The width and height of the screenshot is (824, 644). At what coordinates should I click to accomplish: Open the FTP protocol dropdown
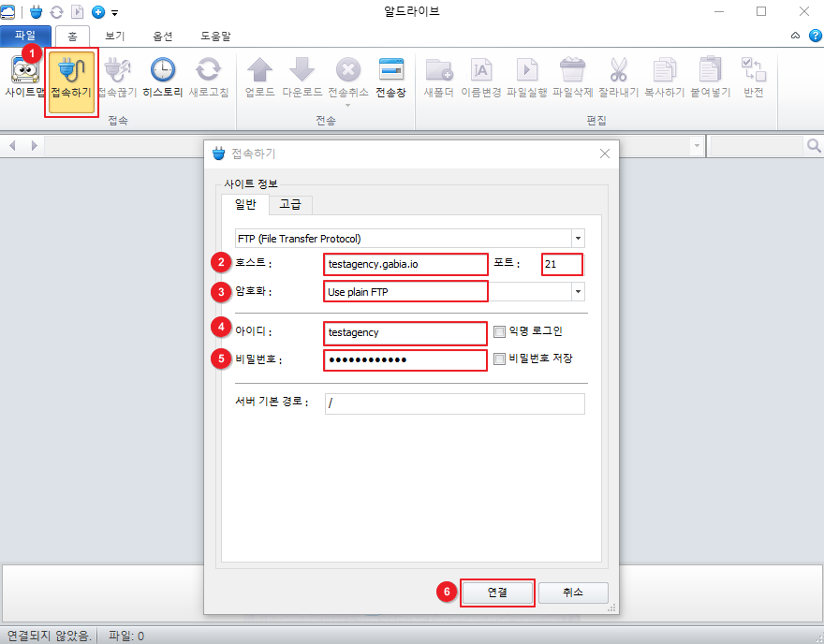(x=578, y=239)
